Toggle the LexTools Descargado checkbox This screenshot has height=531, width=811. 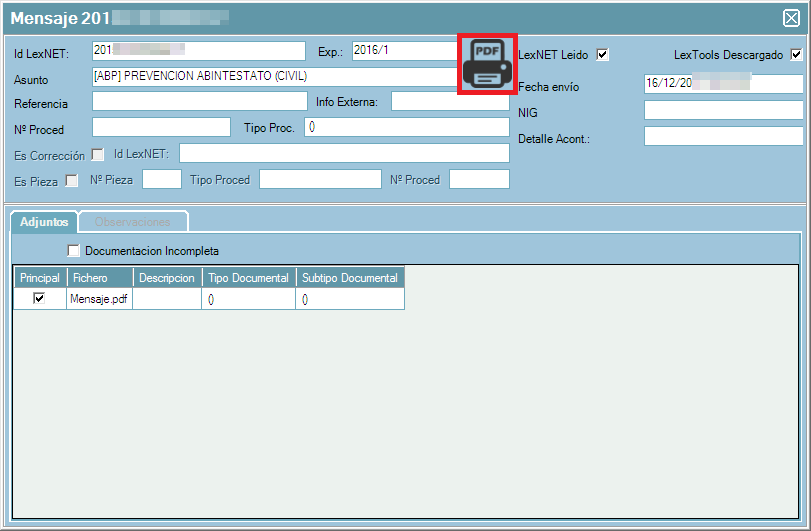coord(796,55)
